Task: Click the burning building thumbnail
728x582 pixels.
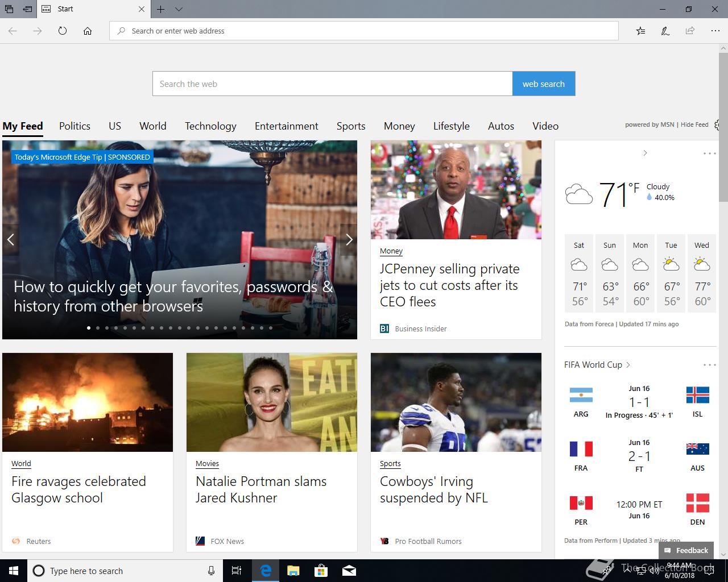Action: pyautogui.click(x=88, y=402)
